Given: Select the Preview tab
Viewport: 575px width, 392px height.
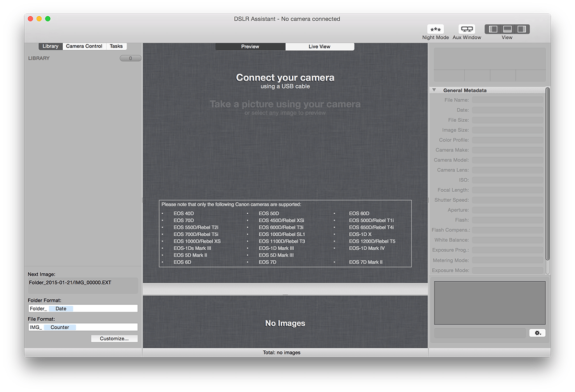Looking at the screenshot, I should click(x=250, y=46).
